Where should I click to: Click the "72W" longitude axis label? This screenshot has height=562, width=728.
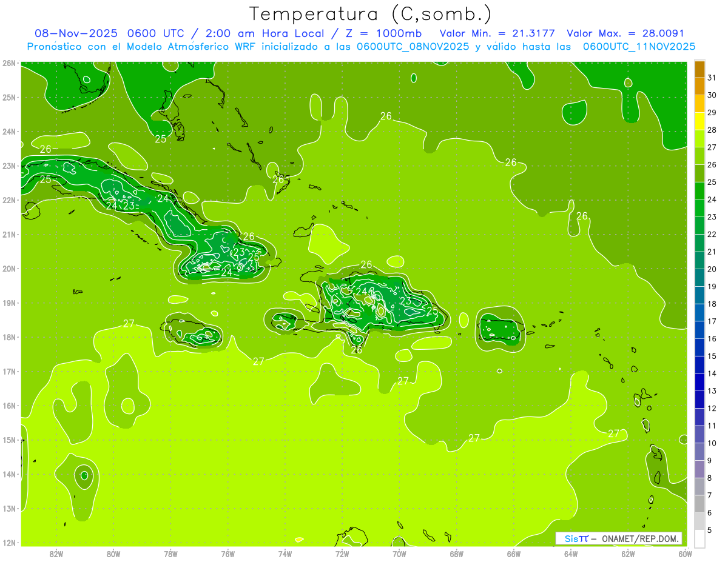(x=342, y=554)
